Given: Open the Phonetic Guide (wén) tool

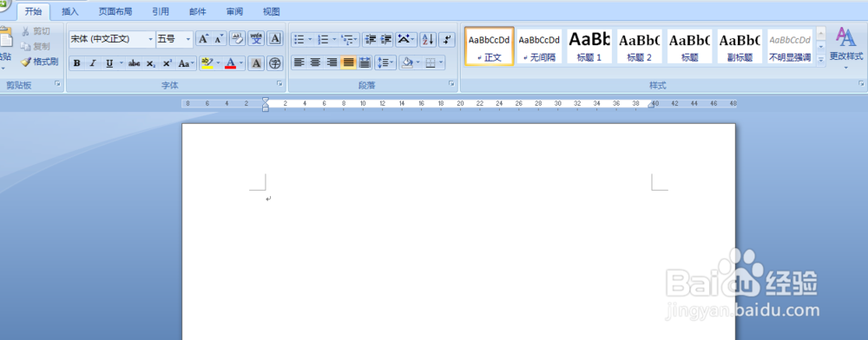Looking at the screenshot, I should [256, 39].
